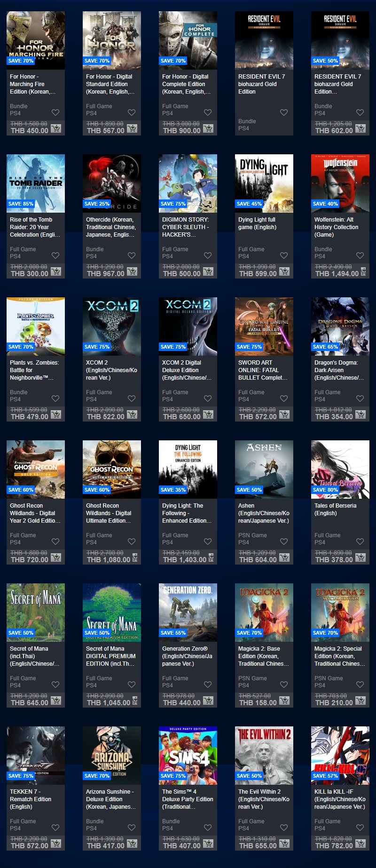The image size is (376, 868).
Task: Open Wolfenstein Alt History Collection cover art
Action: (x=340, y=183)
